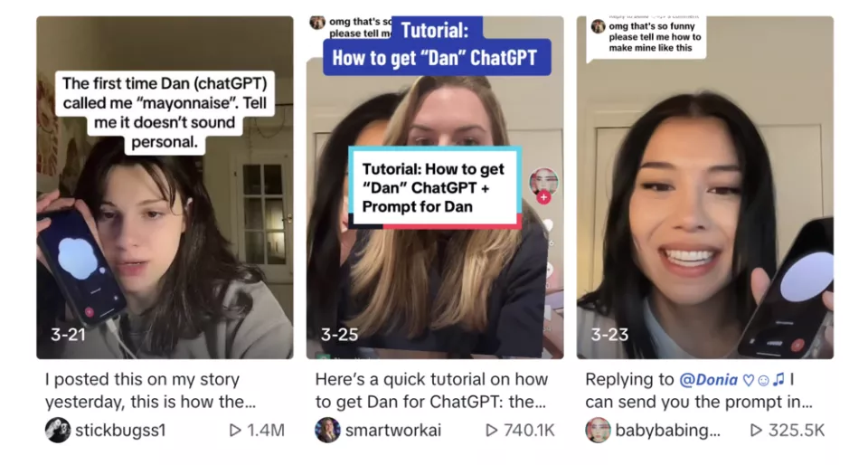The height and width of the screenshot is (465, 868).
Task: Open the stickbugss1 profile avatar
Action: point(58,430)
